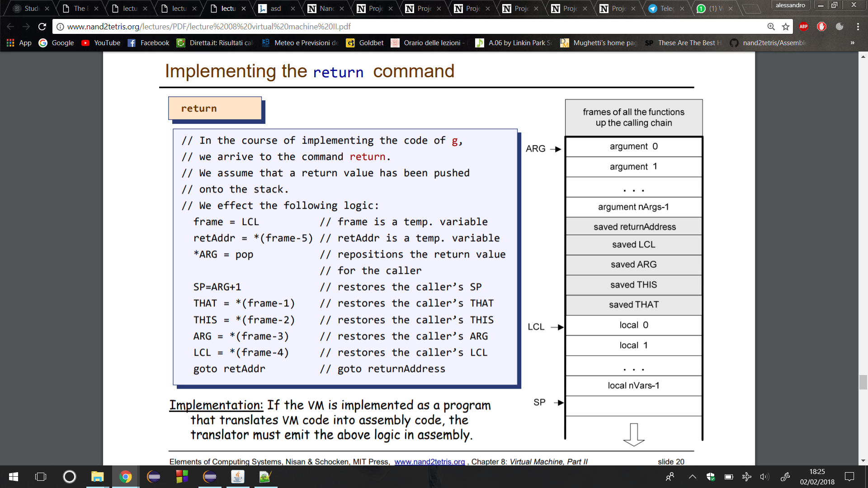Show hidden system tray icons
This screenshot has width=868, height=488.
(x=692, y=477)
